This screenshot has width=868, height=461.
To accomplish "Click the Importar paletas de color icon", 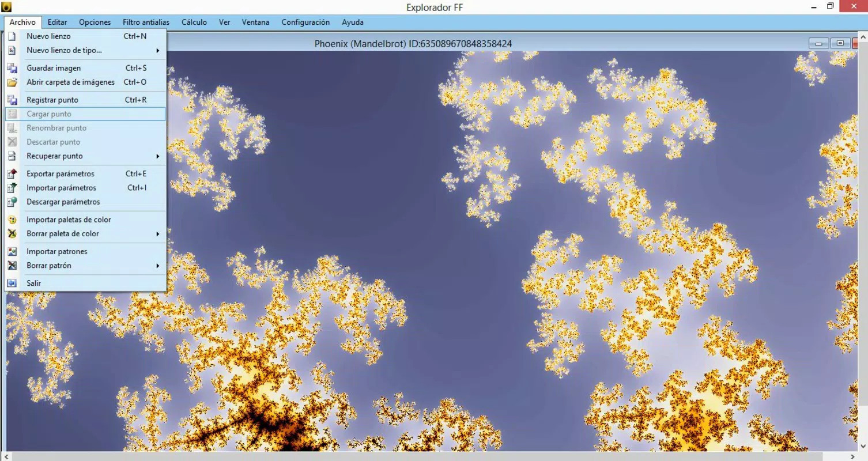I will pyautogui.click(x=12, y=220).
